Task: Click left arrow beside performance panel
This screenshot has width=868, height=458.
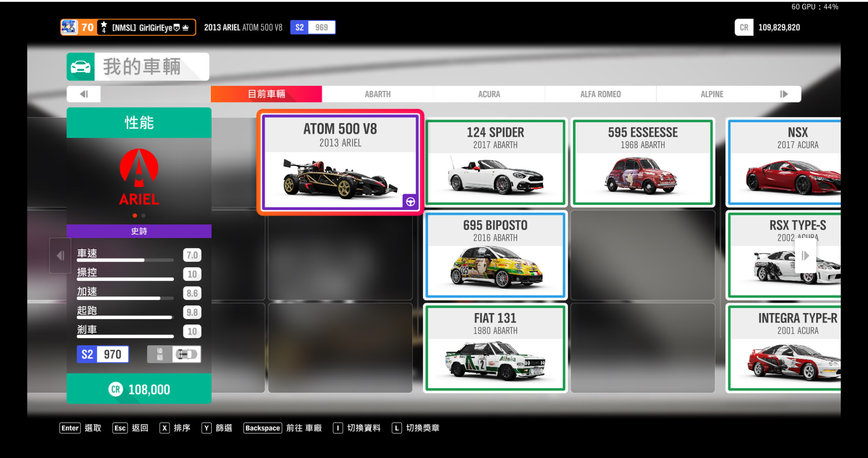Action: click(60, 255)
